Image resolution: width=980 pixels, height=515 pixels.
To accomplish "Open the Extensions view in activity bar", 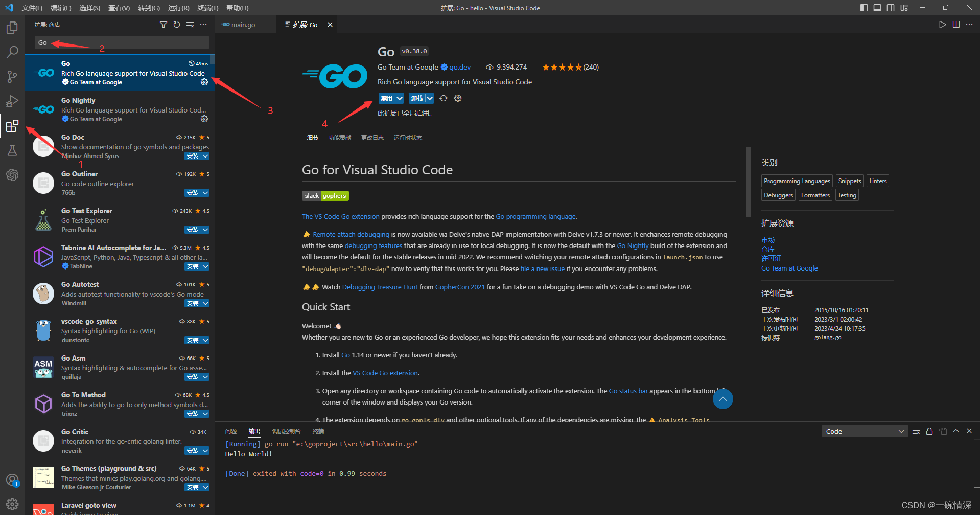I will [x=12, y=126].
